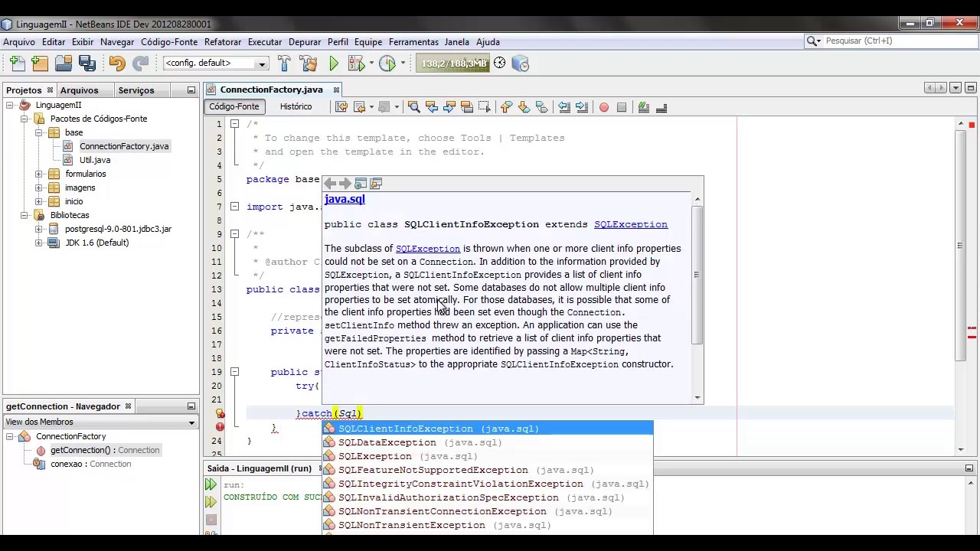The image size is (980, 551).
Task: Select Util.java in project tree
Action: [x=95, y=160]
